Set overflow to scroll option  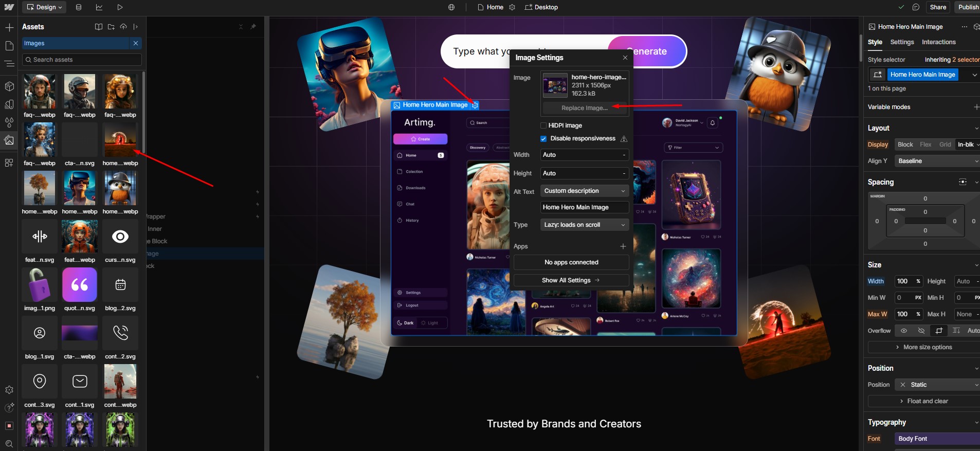[x=956, y=331]
